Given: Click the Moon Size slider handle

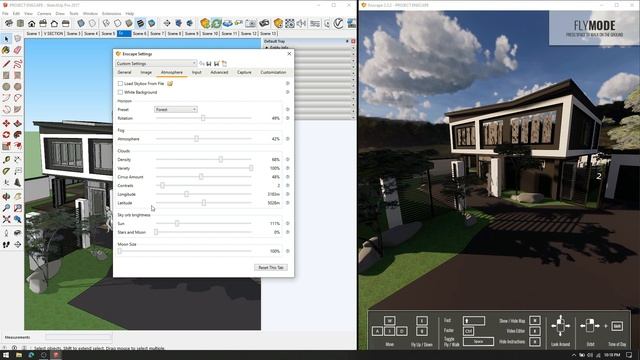Looking at the screenshot, I should coord(120,251).
